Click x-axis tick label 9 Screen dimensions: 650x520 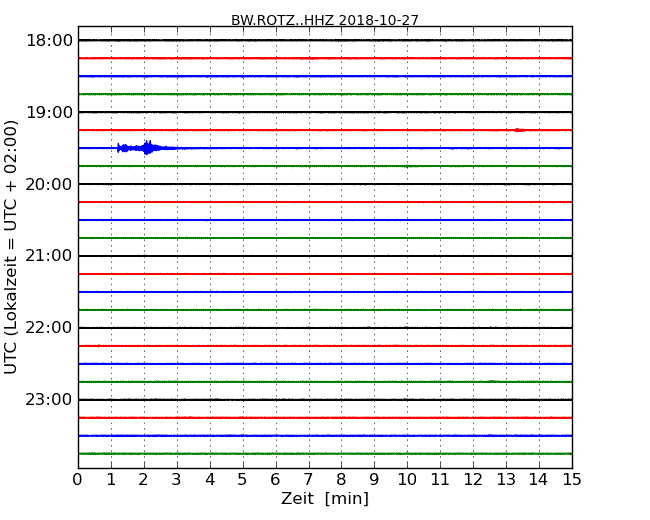coord(374,480)
